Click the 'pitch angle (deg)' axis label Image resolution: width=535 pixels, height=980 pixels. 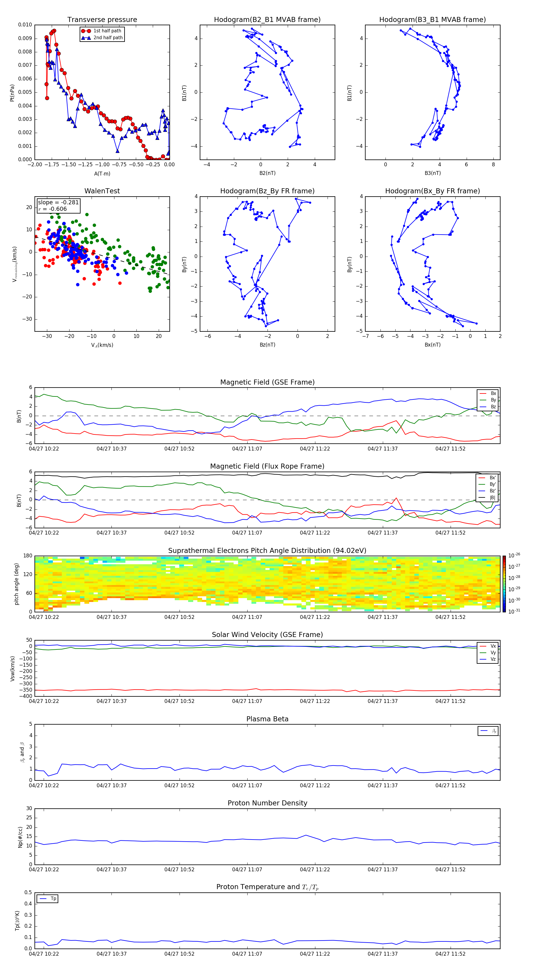pos(16,584)
